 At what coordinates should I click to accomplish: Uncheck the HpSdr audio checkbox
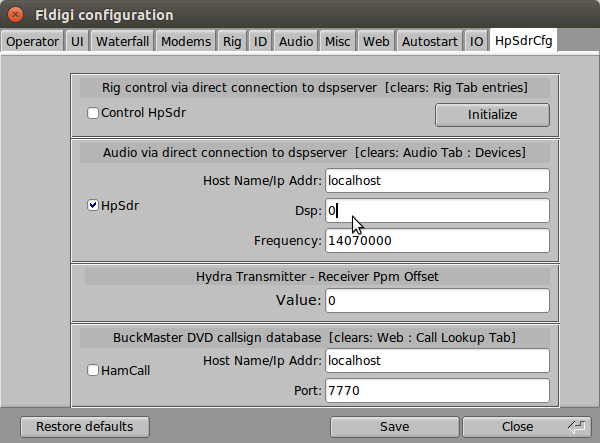93,206
